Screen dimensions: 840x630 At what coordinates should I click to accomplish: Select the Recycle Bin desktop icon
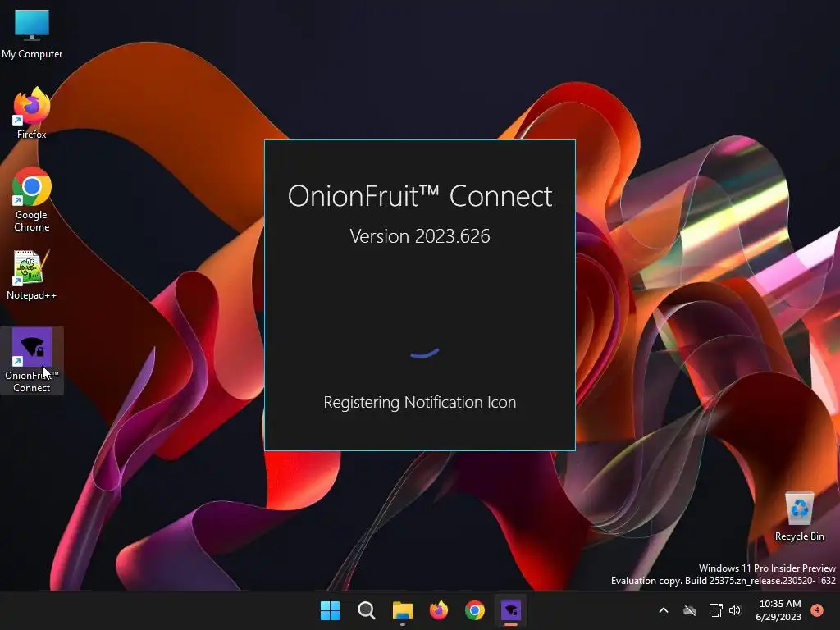tap(799, 517)
